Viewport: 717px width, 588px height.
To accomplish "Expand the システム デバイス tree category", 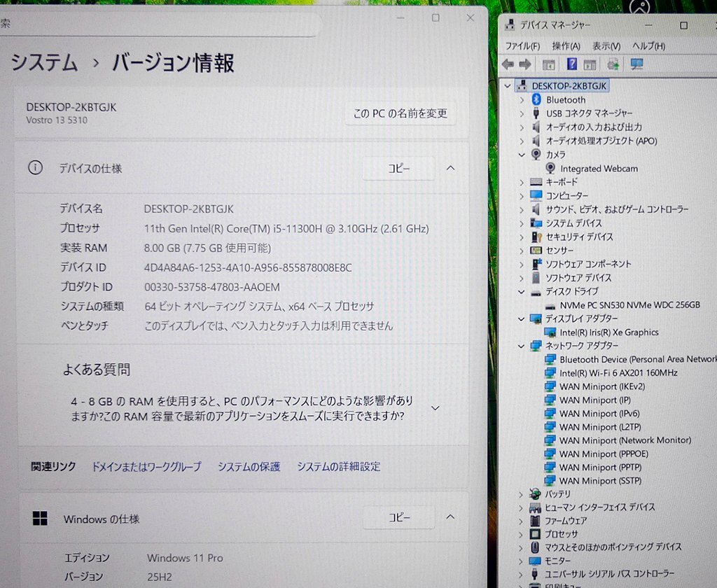I will pos(521,223).
